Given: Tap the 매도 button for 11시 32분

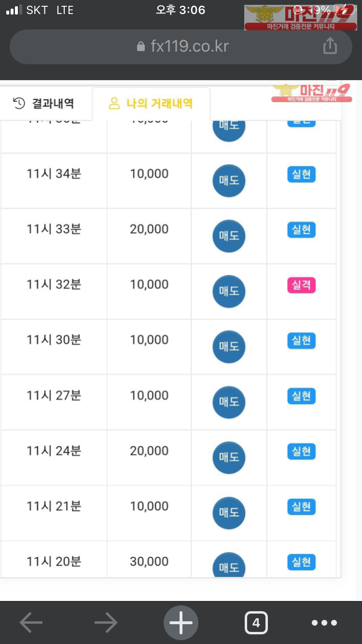Looking at the screenshot, I should coord(229,292).
